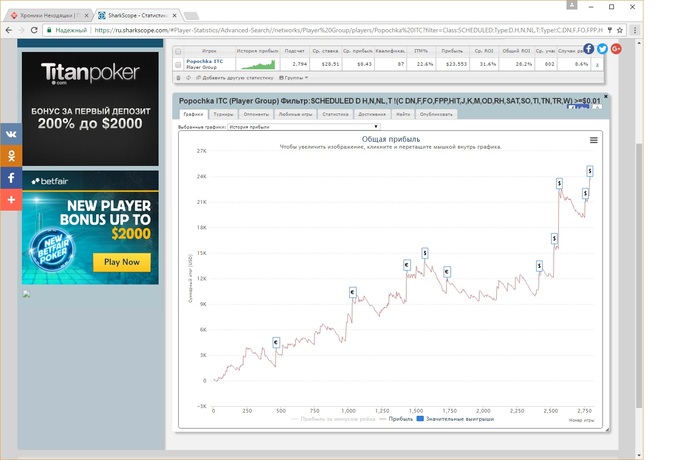
Task: Click the $ win marker near game 2,400
Action: (539, 266)
